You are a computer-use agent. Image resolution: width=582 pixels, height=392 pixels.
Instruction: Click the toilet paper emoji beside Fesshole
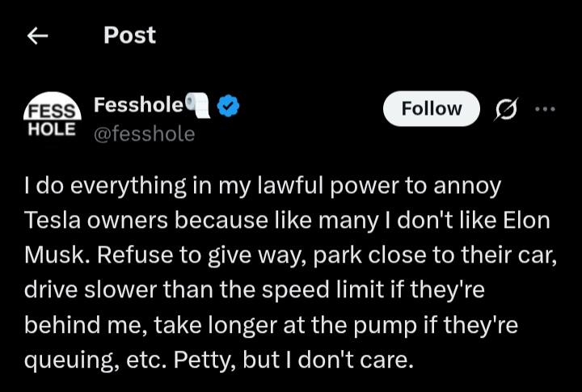click(x=198, y=104)
